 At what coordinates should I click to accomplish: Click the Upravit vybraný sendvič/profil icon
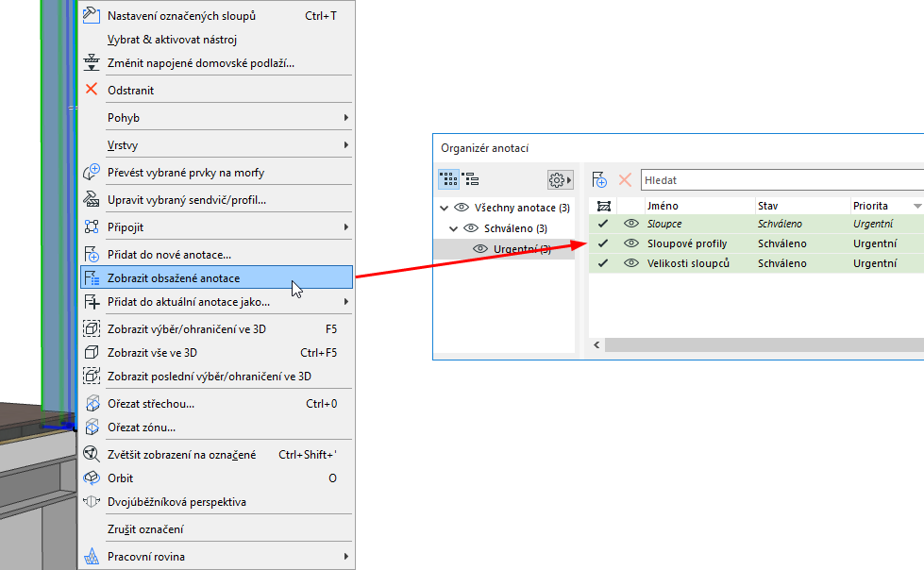pyautogui.click(x=92, y=199)
